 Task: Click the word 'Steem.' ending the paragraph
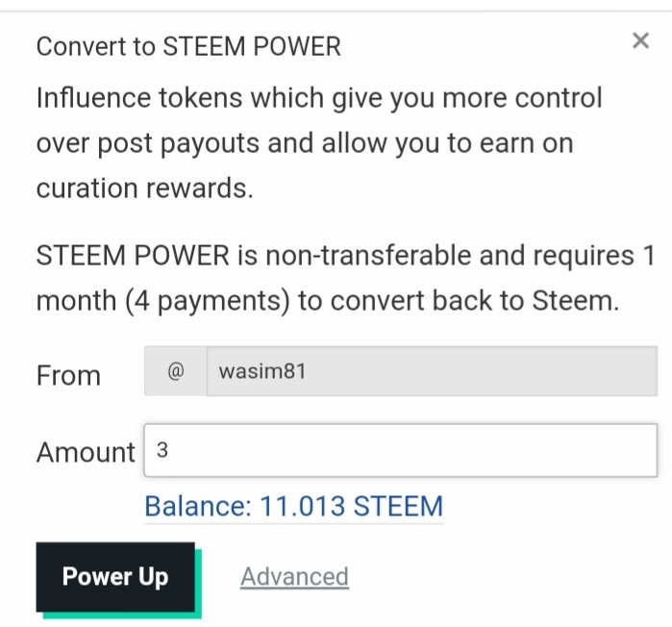576,301
